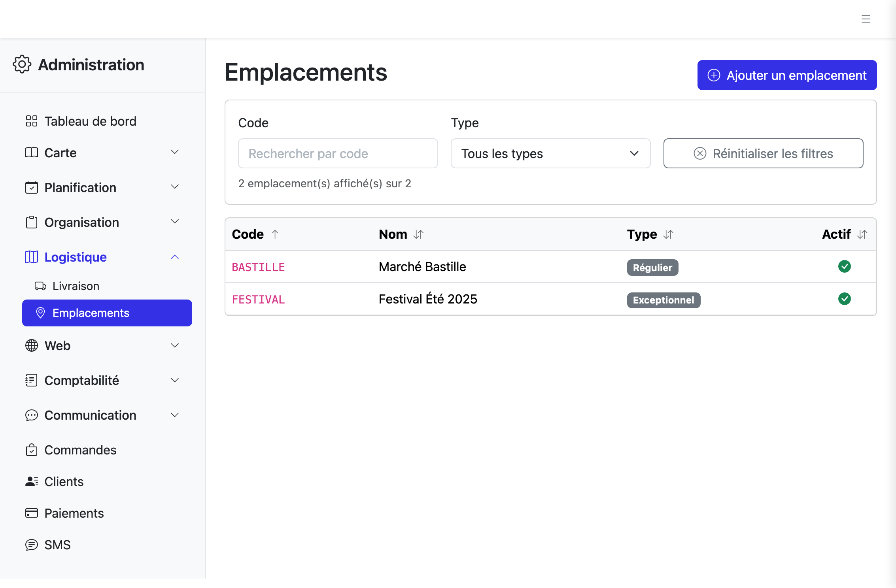Click the Marché Bastille name cell
This screenshot has height=588, width=896.
tap(422, 267)
